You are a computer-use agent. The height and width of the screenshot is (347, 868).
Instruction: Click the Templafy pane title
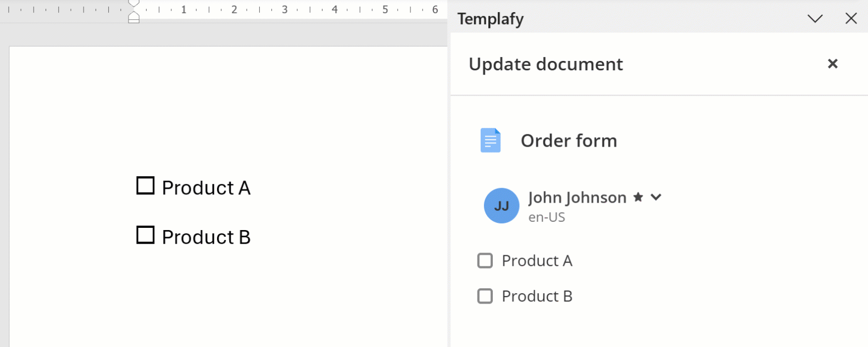[x=491, y=19]
